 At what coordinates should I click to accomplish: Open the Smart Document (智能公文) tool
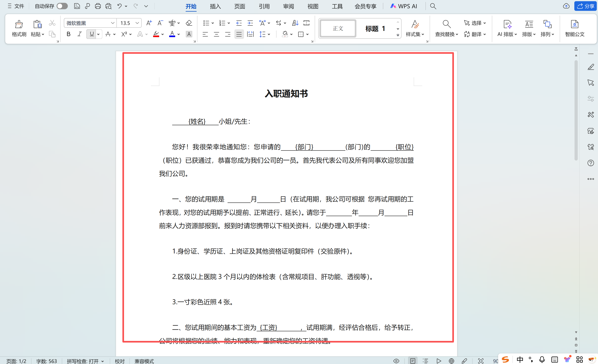point(575,28)
